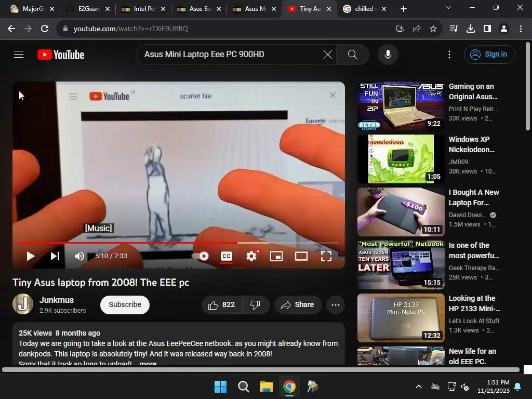Like the video with 822 likes

pos(221,304)
